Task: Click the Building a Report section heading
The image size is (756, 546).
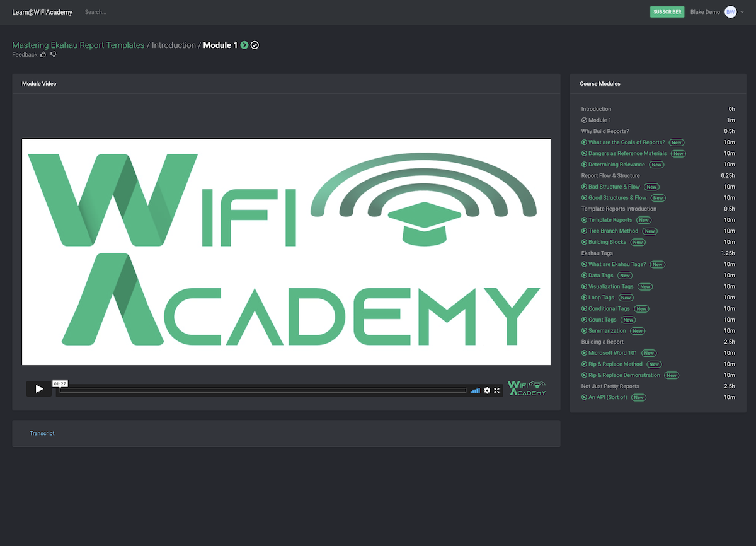Action: 602,342
